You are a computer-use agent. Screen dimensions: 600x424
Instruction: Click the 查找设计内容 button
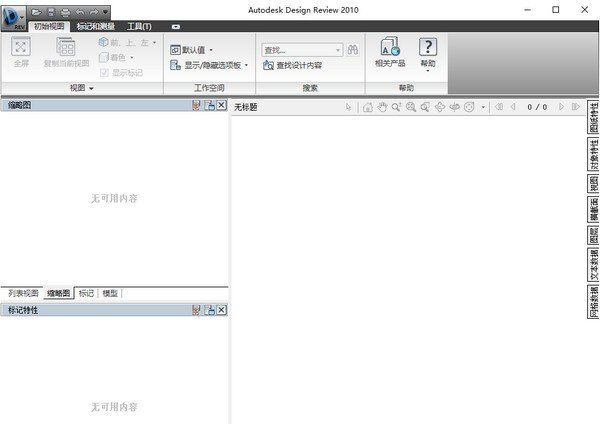tap(293, 65)
